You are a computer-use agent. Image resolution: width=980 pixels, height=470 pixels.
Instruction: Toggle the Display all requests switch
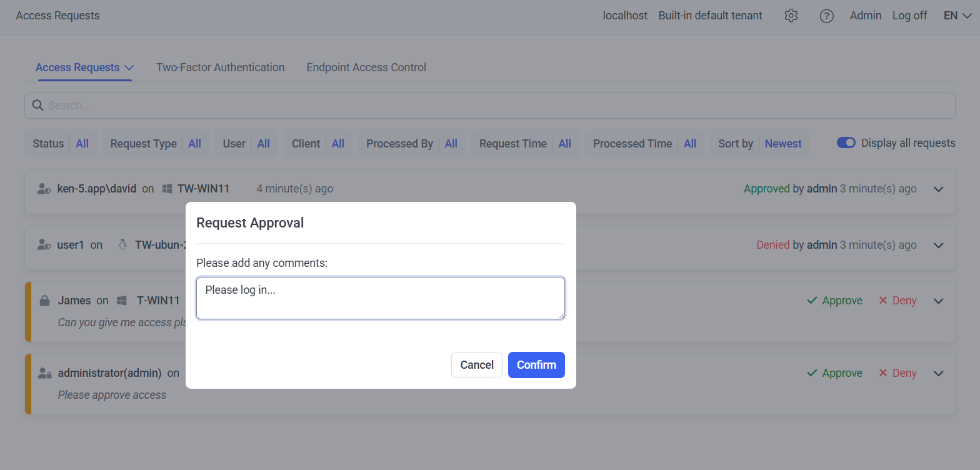(x=846, y=143)
